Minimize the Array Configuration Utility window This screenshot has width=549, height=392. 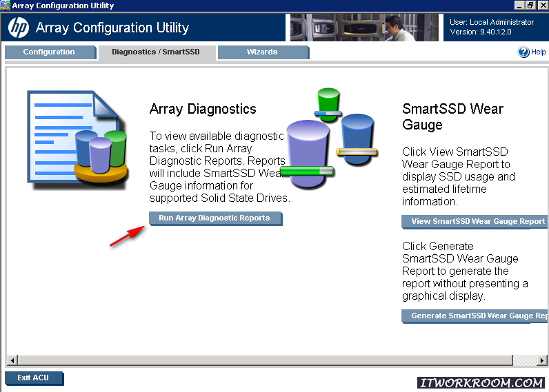point(519,6)
